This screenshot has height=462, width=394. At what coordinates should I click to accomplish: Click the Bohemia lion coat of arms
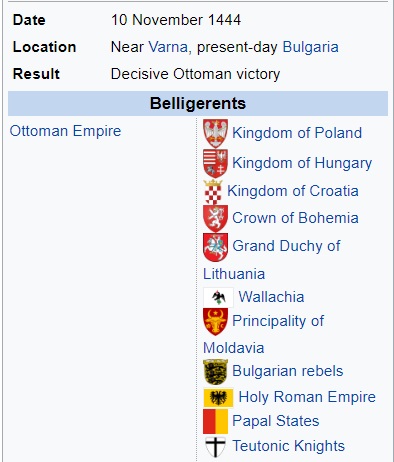216,219
